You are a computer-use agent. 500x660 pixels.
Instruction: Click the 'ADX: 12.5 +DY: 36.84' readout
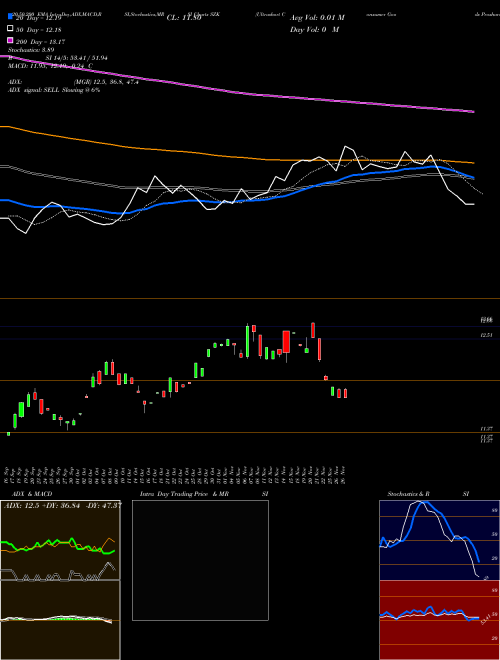click(43, 505)
